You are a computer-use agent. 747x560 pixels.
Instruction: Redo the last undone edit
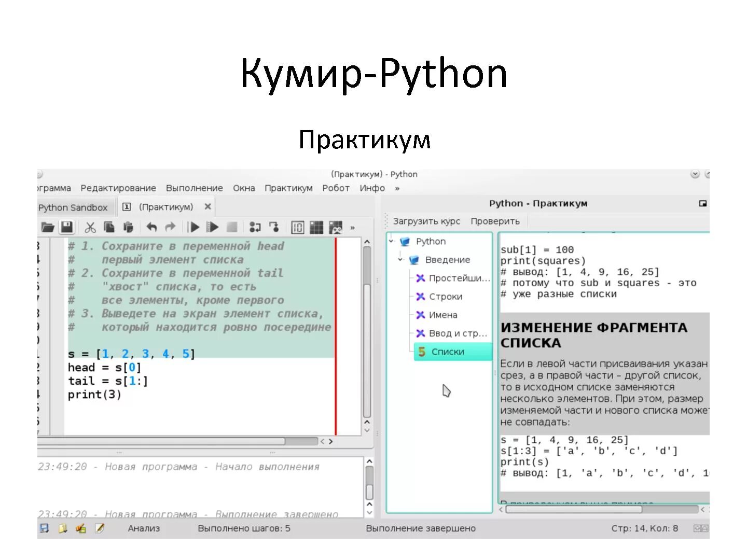pyautogui.click(x=170, y=227)
